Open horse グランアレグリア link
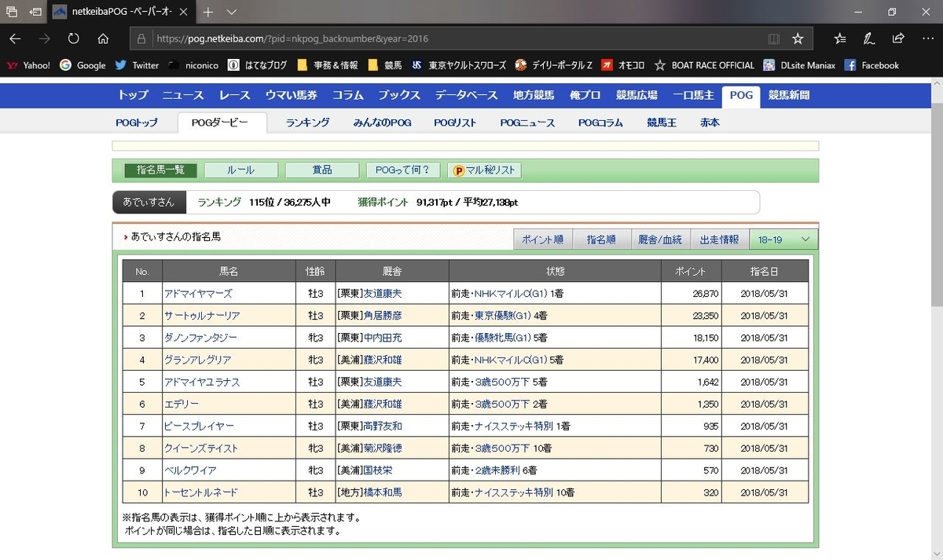This screenshot has height=560, width=943. (198, 360)
